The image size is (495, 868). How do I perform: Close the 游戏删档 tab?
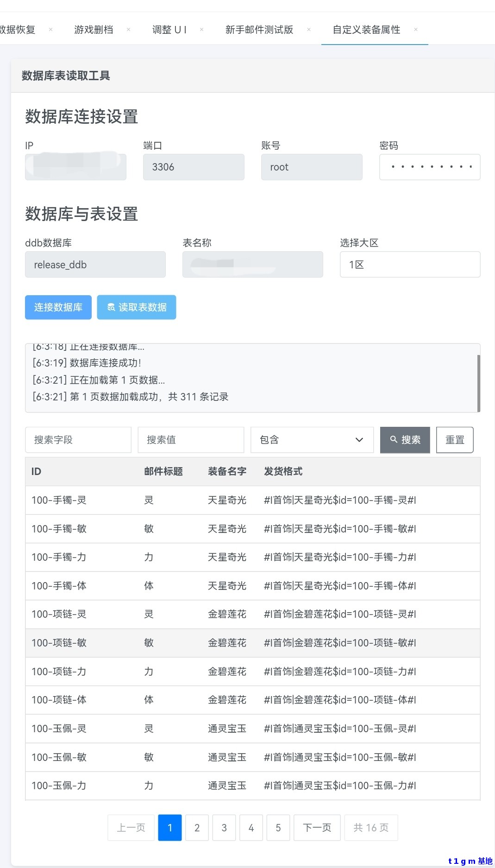[x=128, y=30]
